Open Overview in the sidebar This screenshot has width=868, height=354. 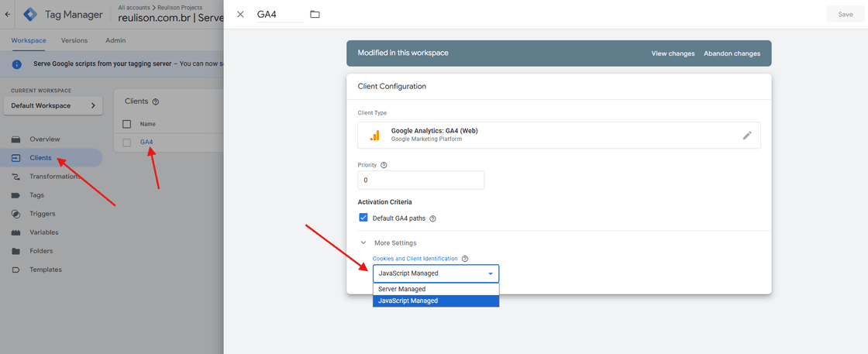coord(45,139)
